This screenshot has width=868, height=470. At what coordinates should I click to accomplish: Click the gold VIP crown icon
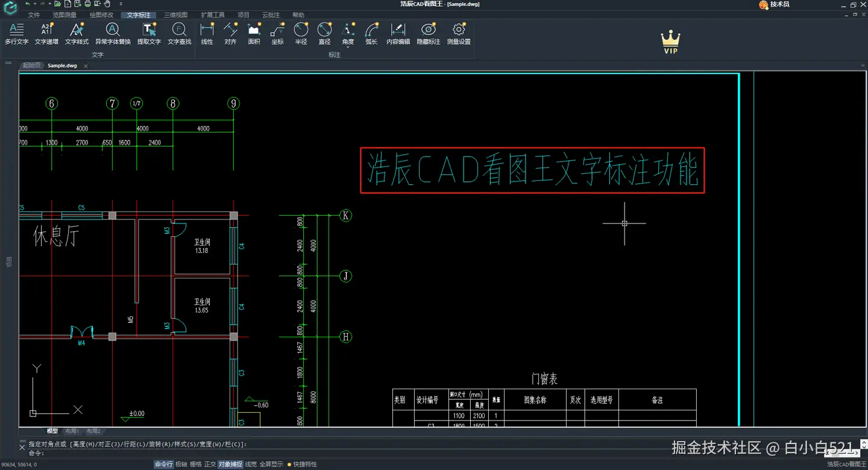(670, 42)
